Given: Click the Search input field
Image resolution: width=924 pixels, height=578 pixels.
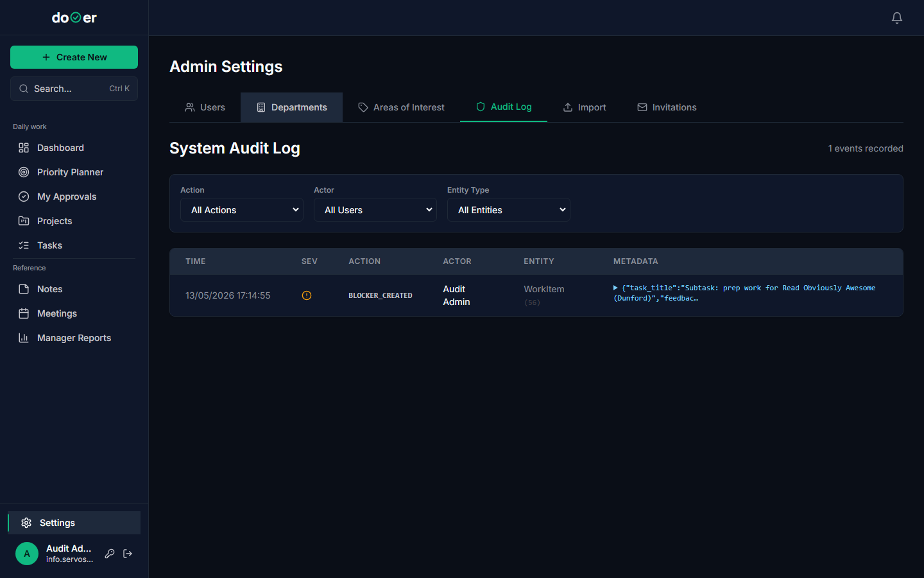Looking at the screenshot, I should 74,89.
